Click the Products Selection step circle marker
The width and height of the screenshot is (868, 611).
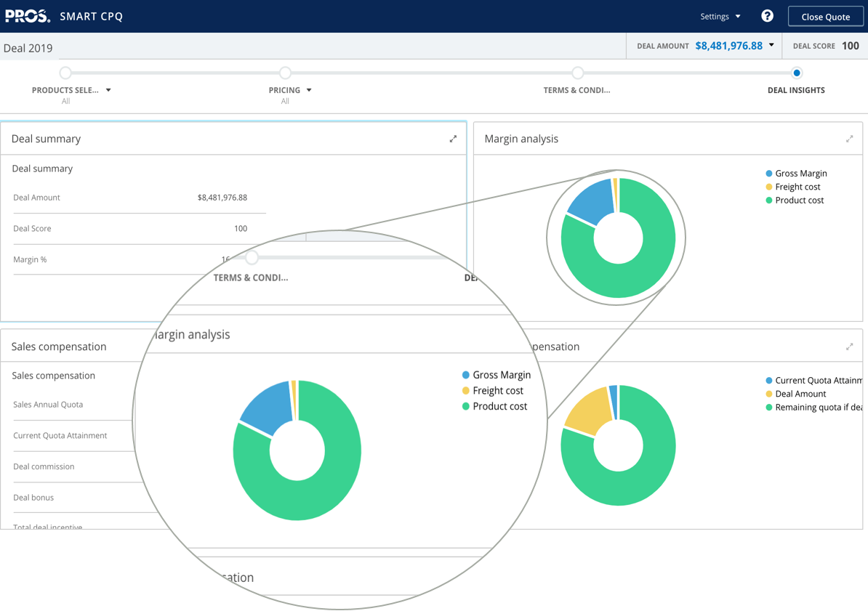[x=65, y=73]
